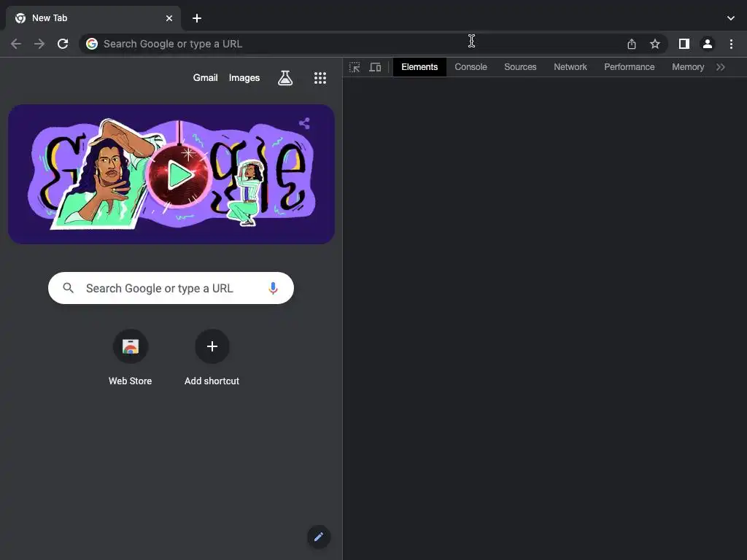The width and height of the screenshot is (747, 560).
Task: Toggle device toolbar in DevTools
Action: tap(376, 67)
